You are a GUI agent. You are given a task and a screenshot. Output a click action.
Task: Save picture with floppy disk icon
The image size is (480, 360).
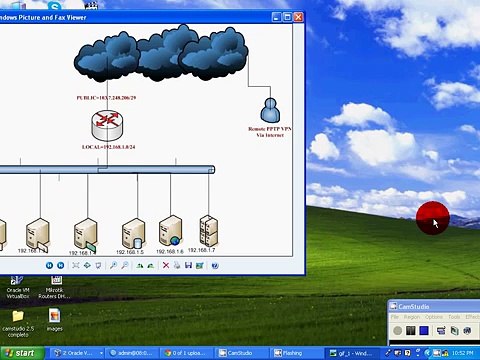(188, 265)
